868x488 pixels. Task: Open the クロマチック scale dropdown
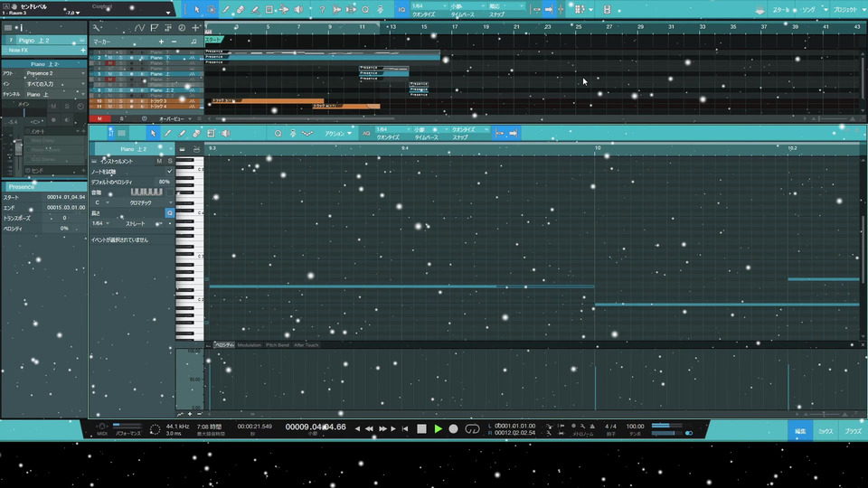click(141, 202)
